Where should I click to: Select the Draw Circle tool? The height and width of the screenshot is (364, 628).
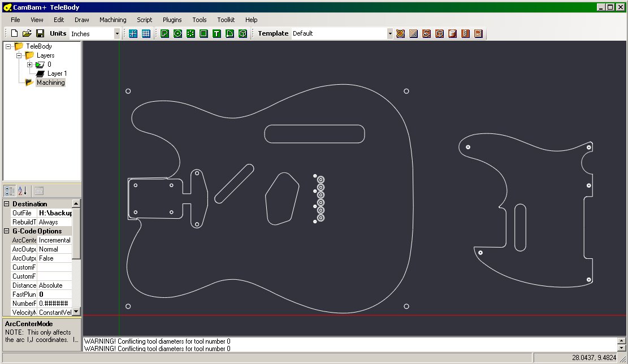tap(177, 33)
